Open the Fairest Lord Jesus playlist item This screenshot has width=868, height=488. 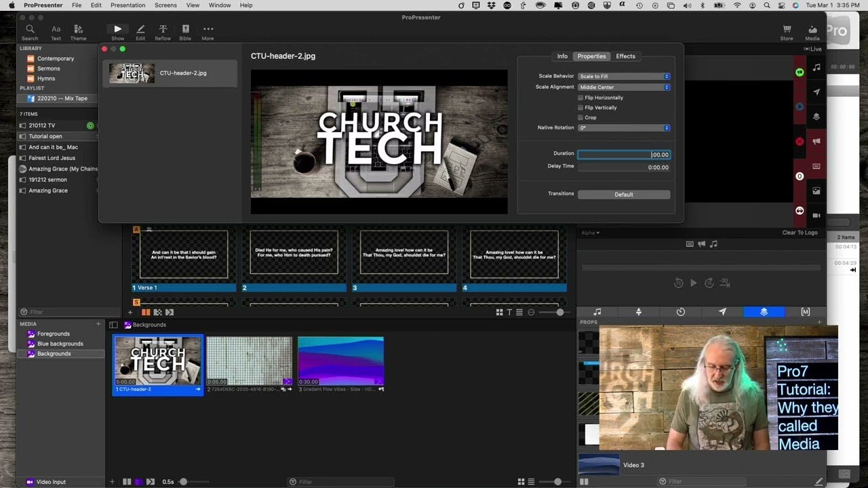(52, 158)
